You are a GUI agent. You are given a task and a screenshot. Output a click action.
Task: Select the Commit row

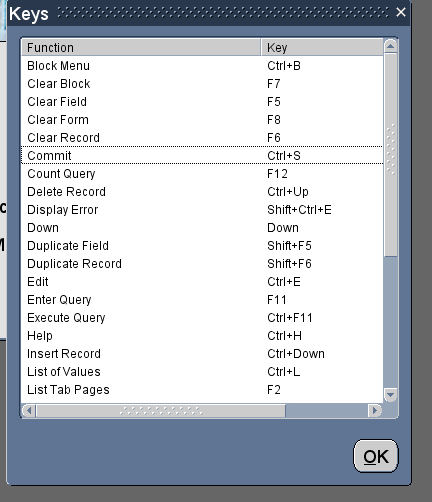(x=202, y=155)
